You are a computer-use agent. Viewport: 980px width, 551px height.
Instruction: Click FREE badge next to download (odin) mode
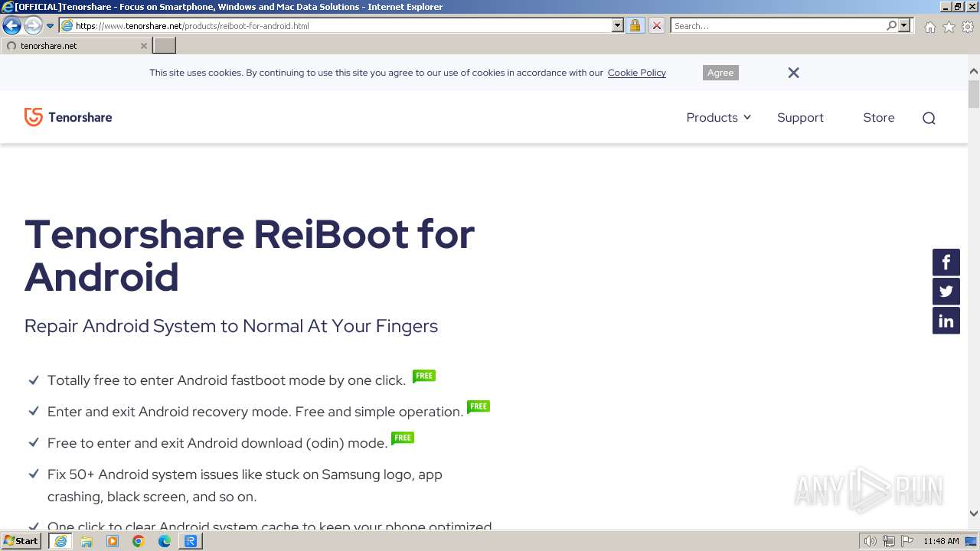click(x=403, y=438)
